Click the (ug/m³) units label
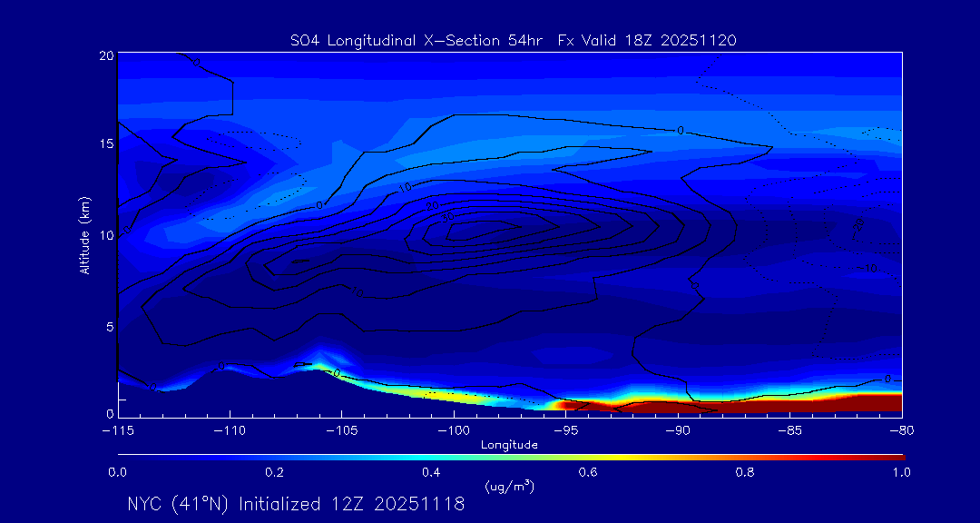Image resolution: width=980 pixels, height=523 pixels. [509, 487]
